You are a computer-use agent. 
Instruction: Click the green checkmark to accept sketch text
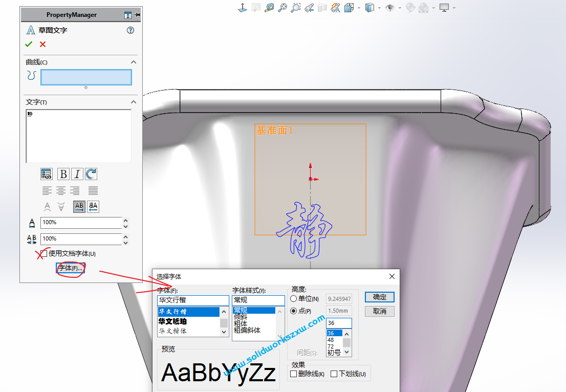pyautogui.click(x=29, y=44)
